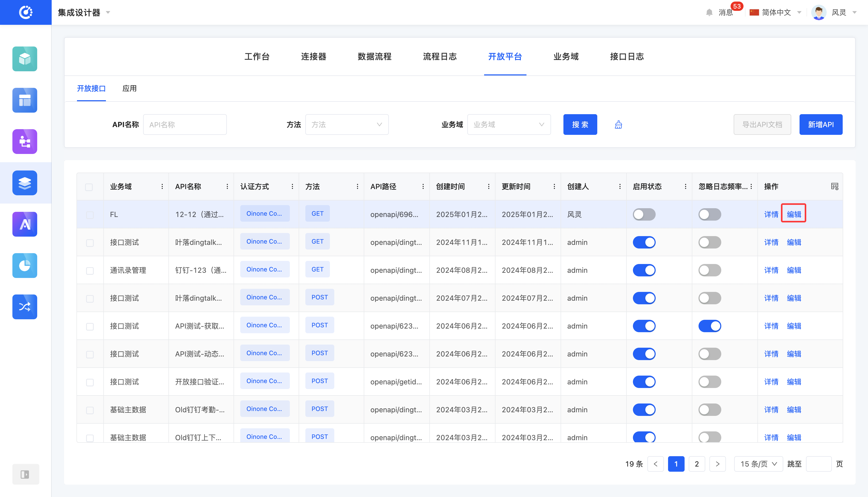Click the broom clear-filters icon
This screenshot has height=497, width=868.
tap(618, 125)
